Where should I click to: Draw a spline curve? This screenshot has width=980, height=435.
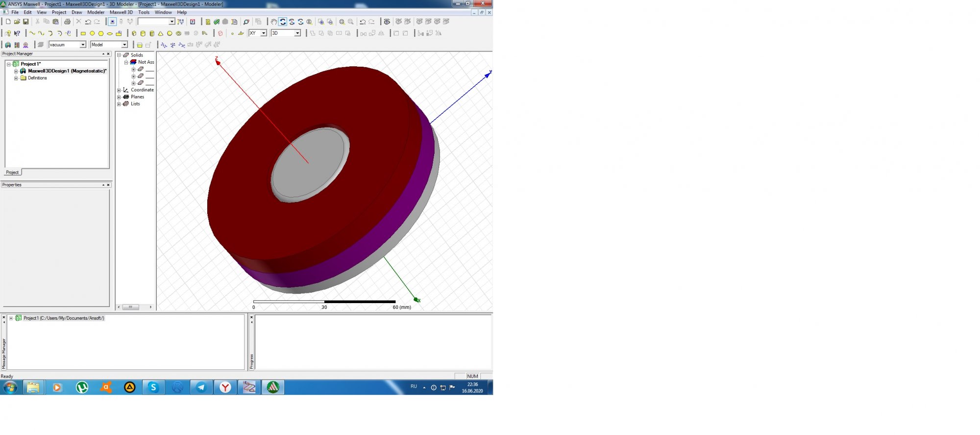(41, 33)
